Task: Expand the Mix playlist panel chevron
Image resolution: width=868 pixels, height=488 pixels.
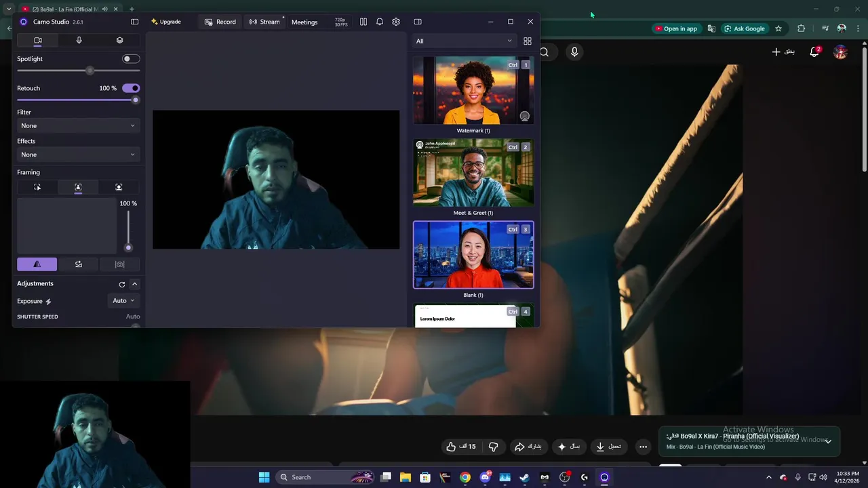Action: (x=828, y=441)
